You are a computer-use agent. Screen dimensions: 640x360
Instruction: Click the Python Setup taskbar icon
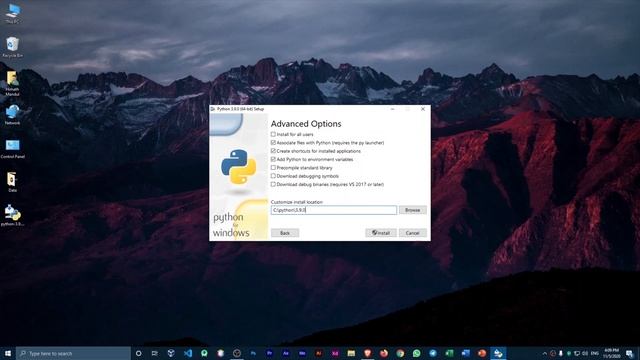click(498, 353)
